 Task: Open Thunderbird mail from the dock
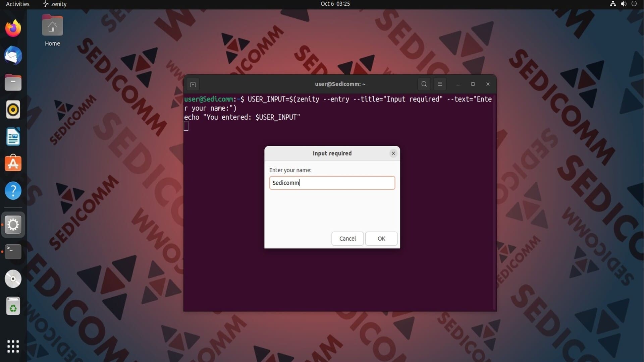pos(13,56)
